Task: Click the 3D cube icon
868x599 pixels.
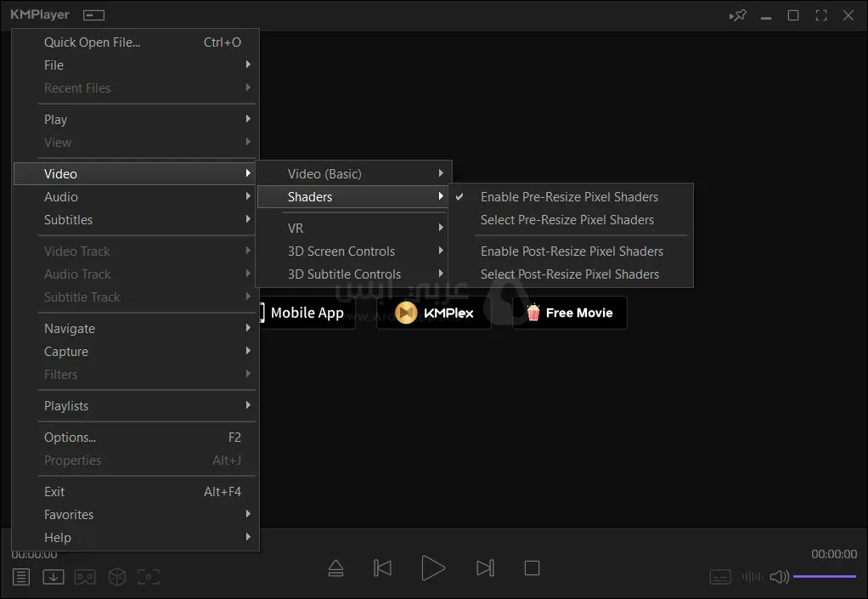Action: pyautogui.click(x=117, y=577)
